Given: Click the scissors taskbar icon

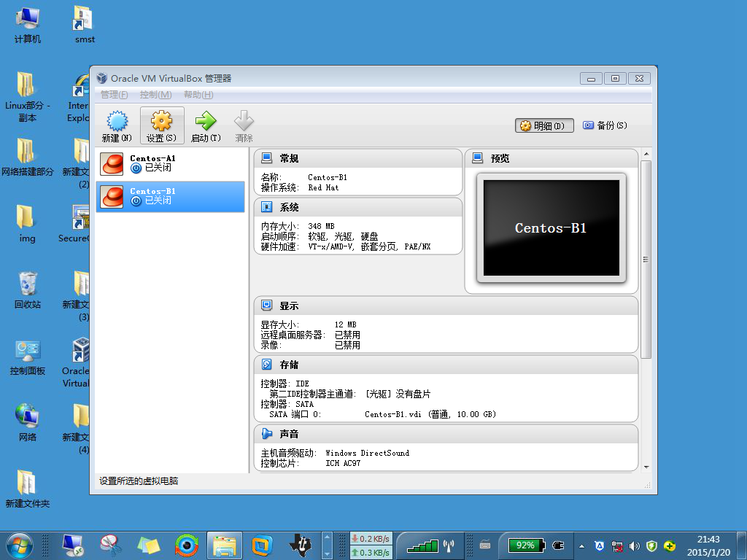Looking at the screenshot, I should 111,545.
